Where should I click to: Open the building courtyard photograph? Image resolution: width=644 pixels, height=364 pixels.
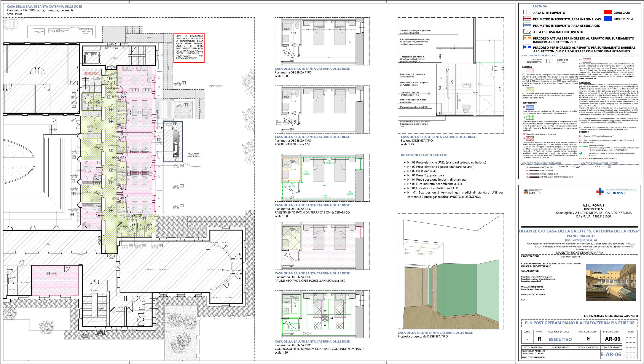point(611,282)
